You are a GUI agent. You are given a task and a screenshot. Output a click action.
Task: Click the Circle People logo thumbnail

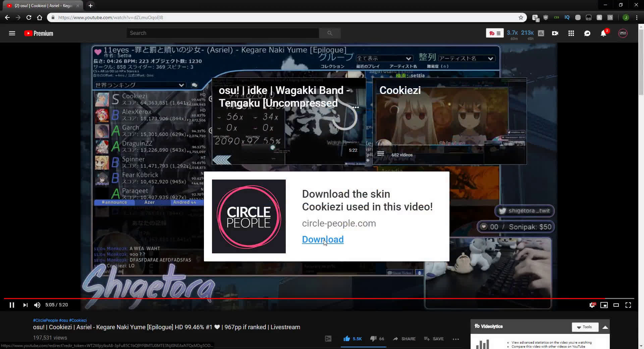[249, 216]
